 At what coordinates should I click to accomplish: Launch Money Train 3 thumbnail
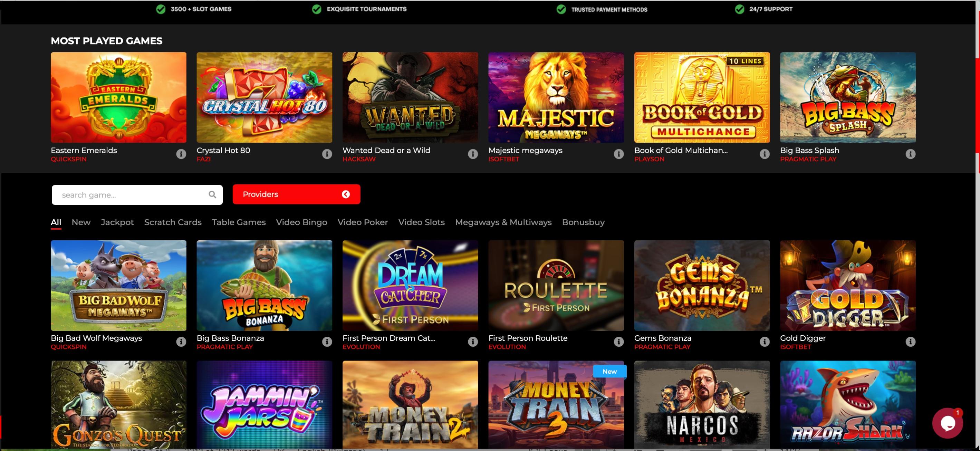556,405
